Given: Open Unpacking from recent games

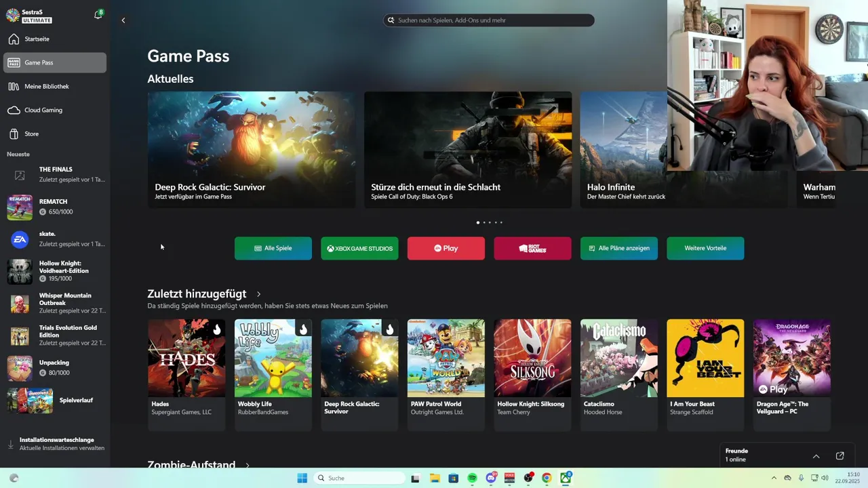Looking at the screenshot, I should pos(55,367).
